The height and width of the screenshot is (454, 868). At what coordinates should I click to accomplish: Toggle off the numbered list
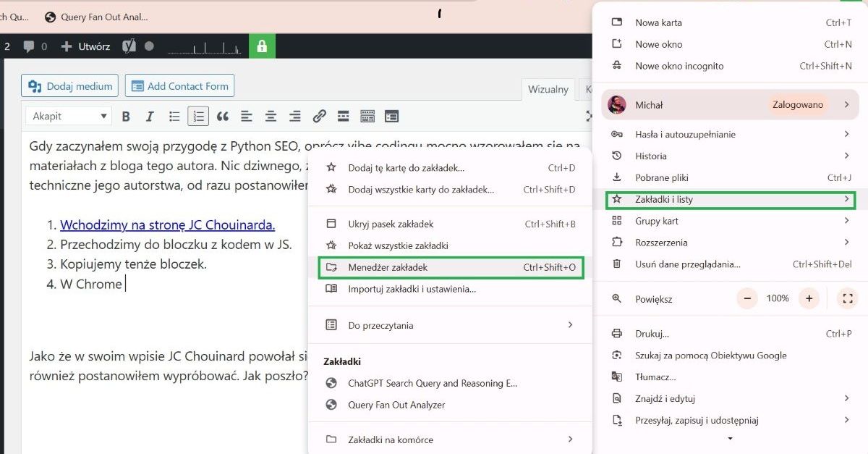[x=197, y=116]
